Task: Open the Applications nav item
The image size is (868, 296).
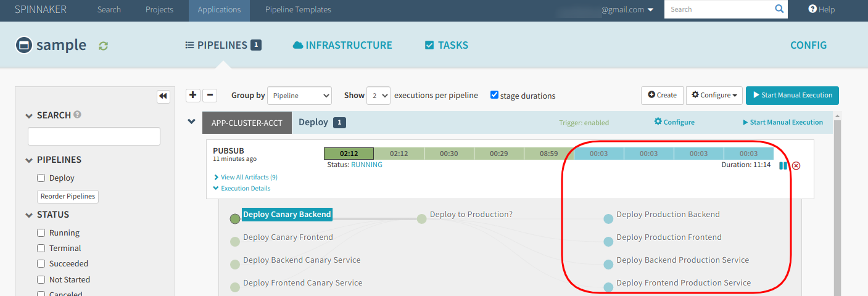Action: [x=219, y=9]
